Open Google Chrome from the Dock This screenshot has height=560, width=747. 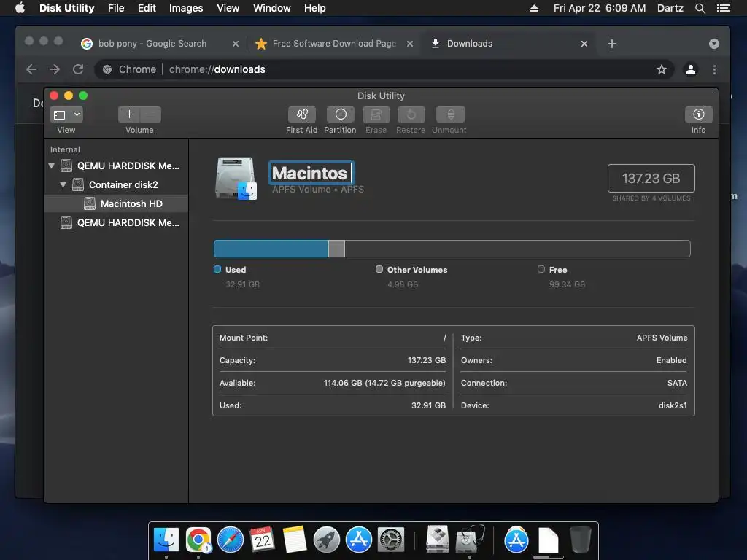(198, 540)
